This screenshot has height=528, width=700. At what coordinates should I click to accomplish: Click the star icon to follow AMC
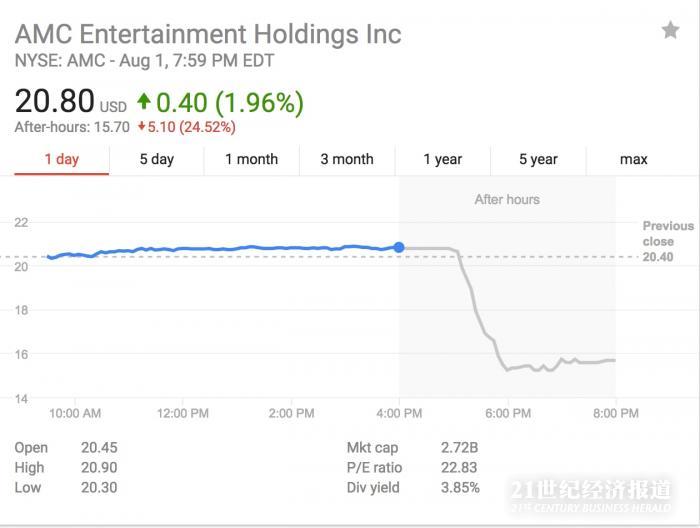(670, 31)
